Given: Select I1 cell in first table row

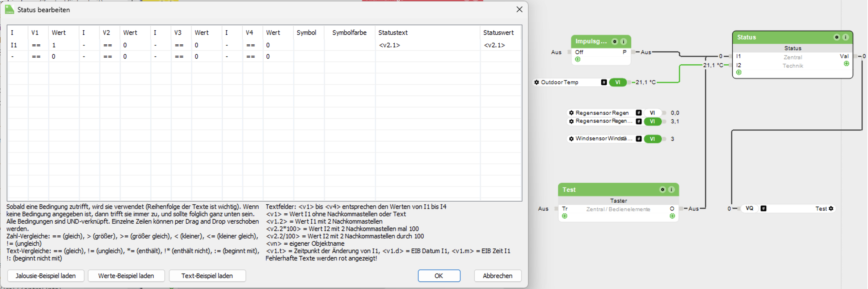Looking at the screenshot, I should click(x=18, y=45).
